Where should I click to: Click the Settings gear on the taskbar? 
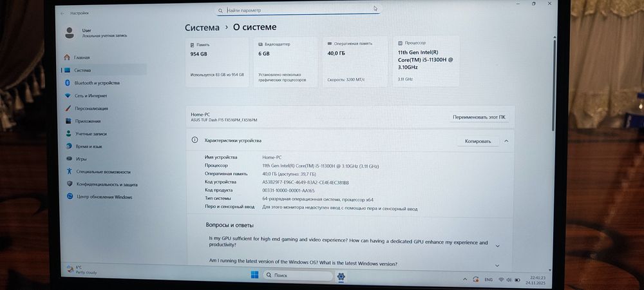point(341,276)
